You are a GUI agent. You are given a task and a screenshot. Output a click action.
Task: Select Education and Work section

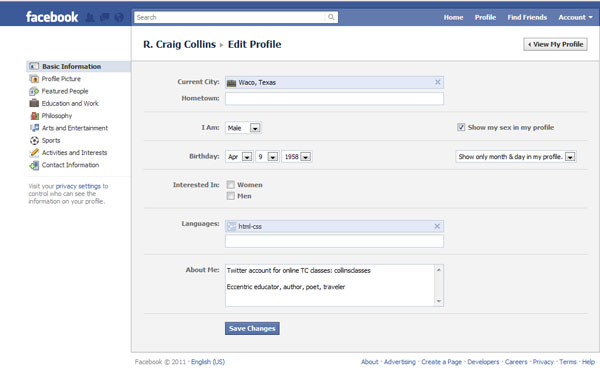(70, 103)
